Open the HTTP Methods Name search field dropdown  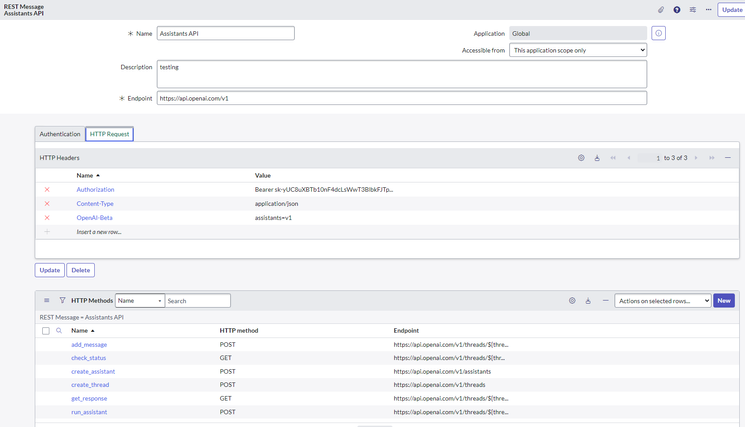(140, 301)
